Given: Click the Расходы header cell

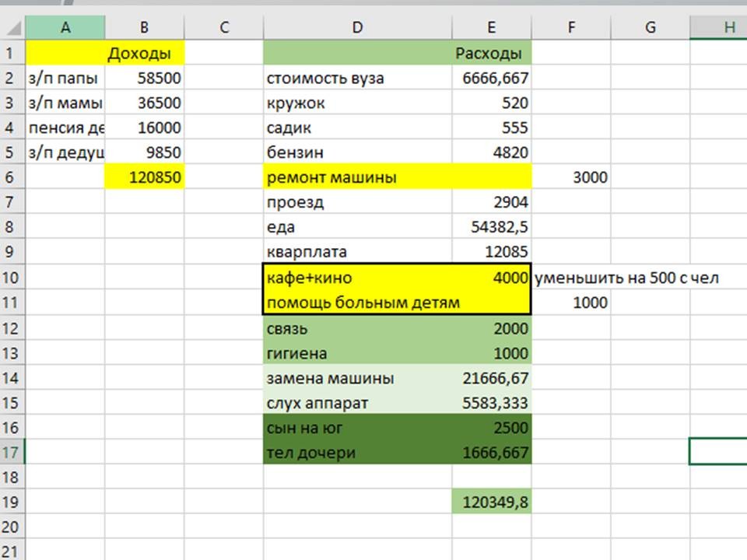Looking at the screenshot, I should [x=492, y=54].
